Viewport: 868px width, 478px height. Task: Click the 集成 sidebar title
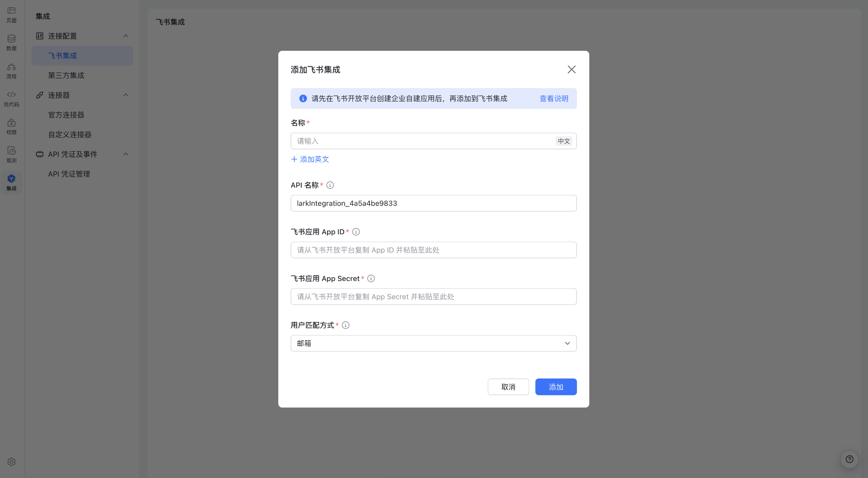click(x=43, y=16)
